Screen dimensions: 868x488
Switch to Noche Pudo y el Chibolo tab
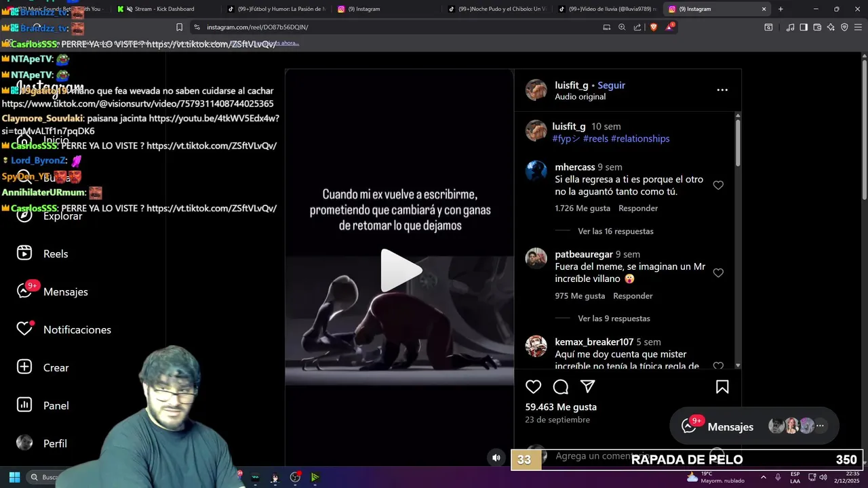498,9
